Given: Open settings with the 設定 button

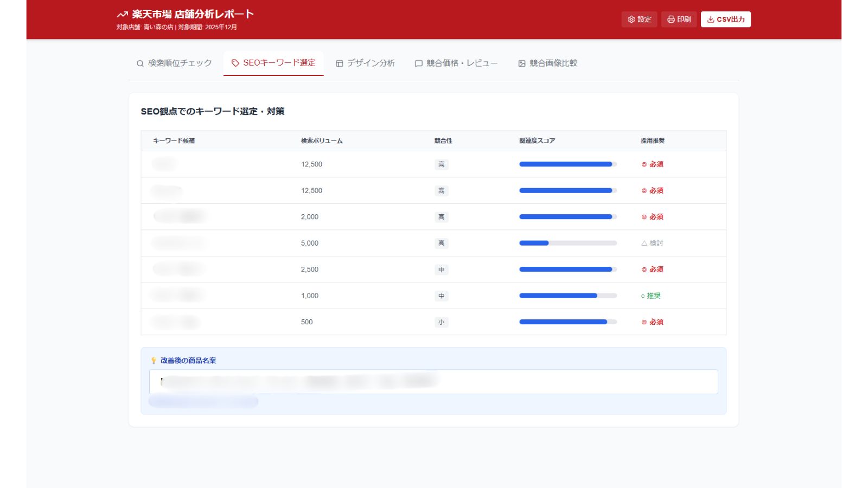Looking at the screenshot, I should pyautogui.click(x=639, y=20).
